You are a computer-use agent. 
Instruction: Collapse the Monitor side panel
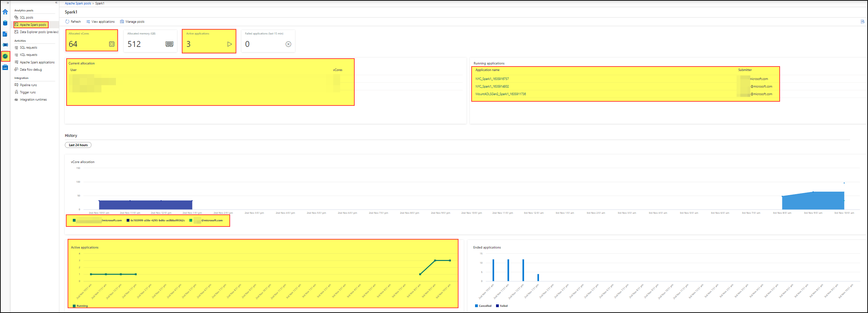click(x=56, y=3)
